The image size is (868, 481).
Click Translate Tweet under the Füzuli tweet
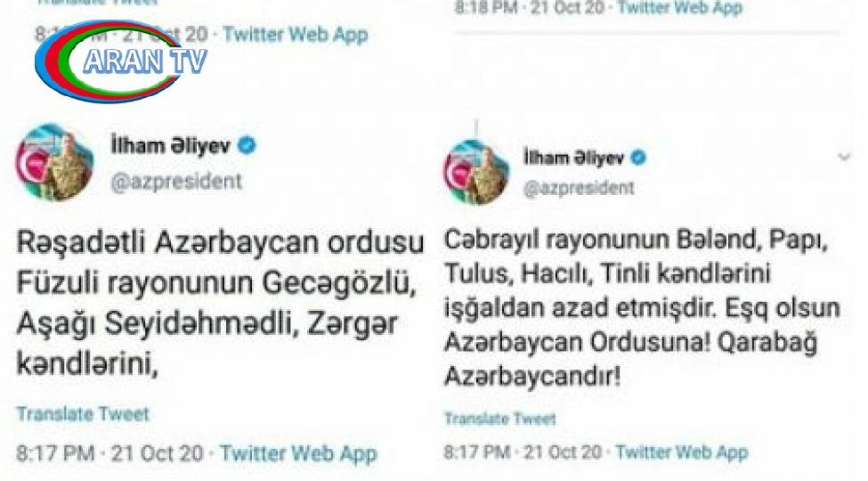(x=83, y=414)
